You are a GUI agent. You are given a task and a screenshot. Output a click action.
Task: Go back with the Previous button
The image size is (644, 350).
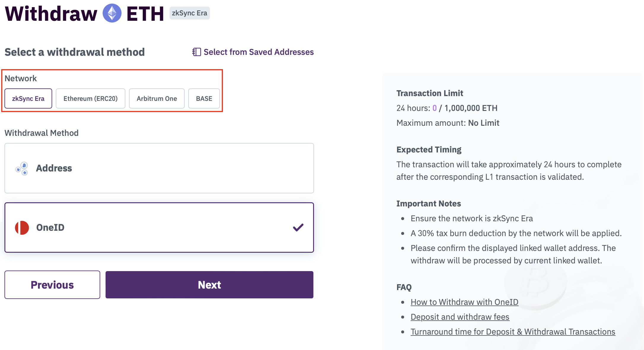pyautogui.click(x=52, y=285)
